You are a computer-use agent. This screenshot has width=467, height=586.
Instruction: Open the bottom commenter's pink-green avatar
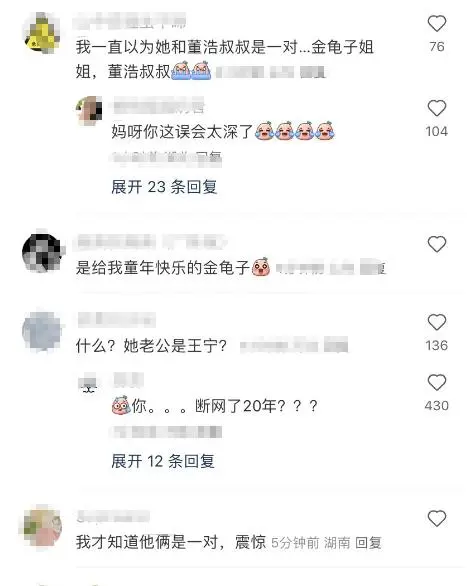click(x=41, y=528)
